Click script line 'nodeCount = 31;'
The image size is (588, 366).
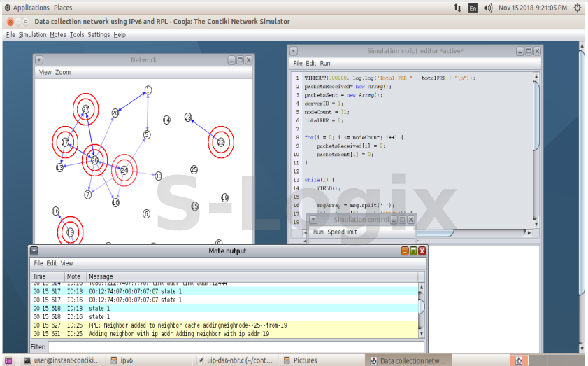pyautogui.click(x=327, y=112)
